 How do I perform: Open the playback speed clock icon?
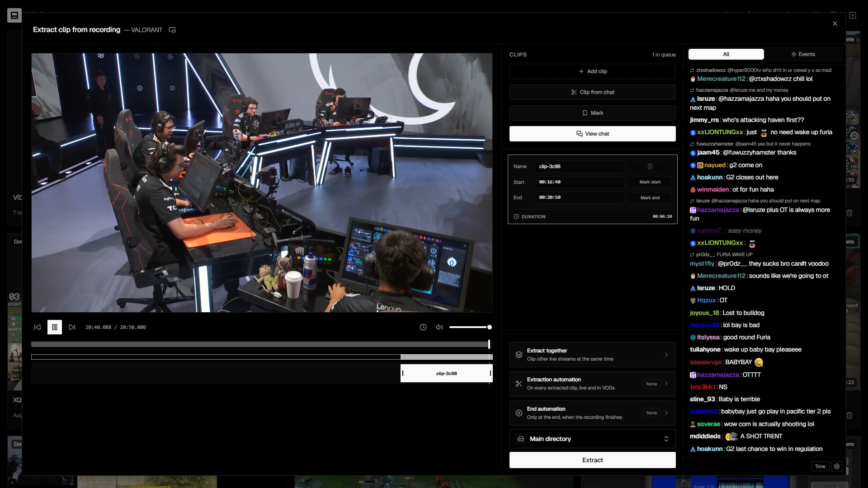coord(423,327)
